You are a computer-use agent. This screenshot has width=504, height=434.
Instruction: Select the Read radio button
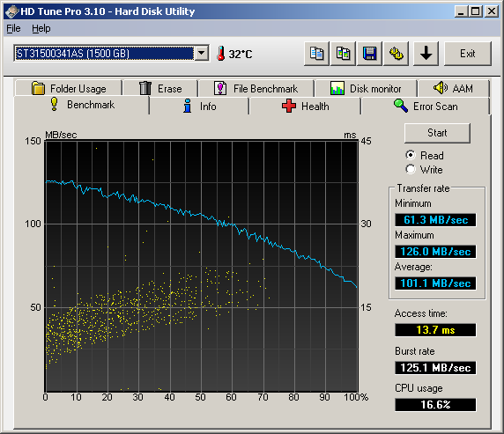point(411,156)
